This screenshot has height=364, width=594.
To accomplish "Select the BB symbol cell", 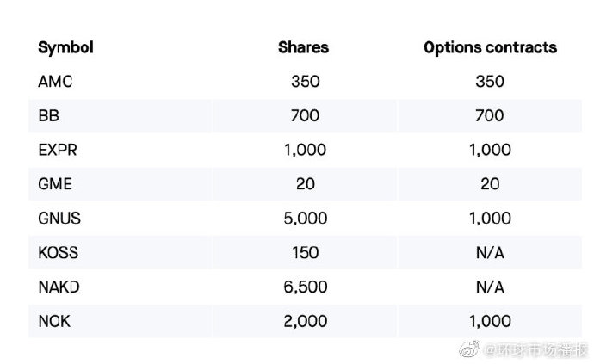I will tap(48, 115).
